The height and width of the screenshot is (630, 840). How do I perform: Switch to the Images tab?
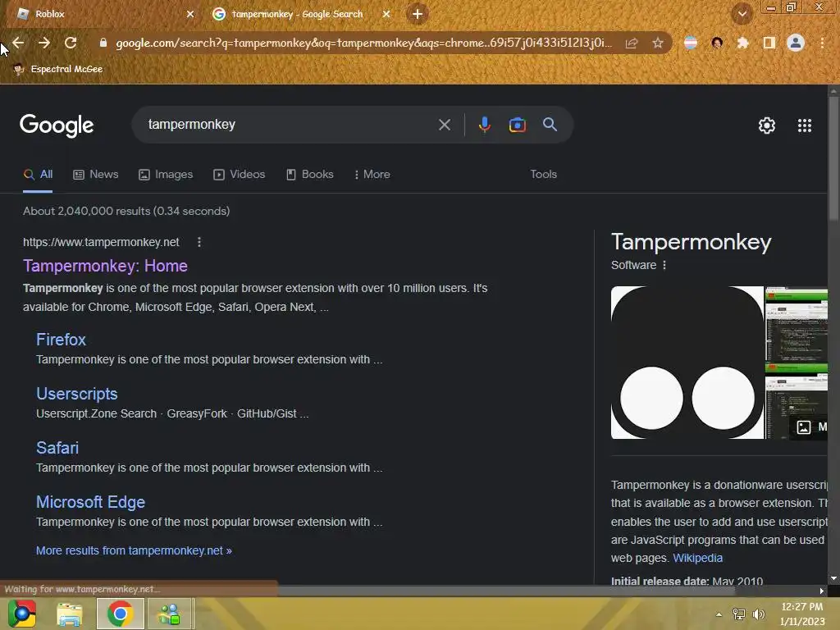pyautogui.click(x=166, y=175)
